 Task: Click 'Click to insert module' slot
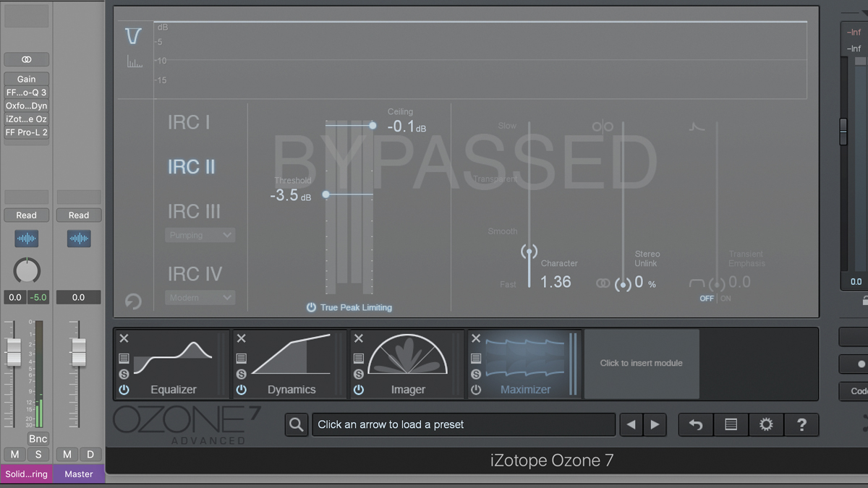point(642,364)
